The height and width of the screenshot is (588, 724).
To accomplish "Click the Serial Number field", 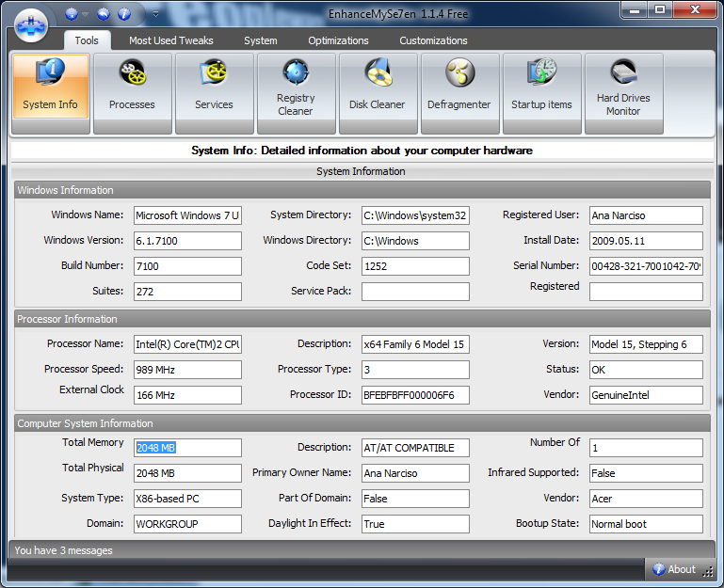I will point(646,266).
